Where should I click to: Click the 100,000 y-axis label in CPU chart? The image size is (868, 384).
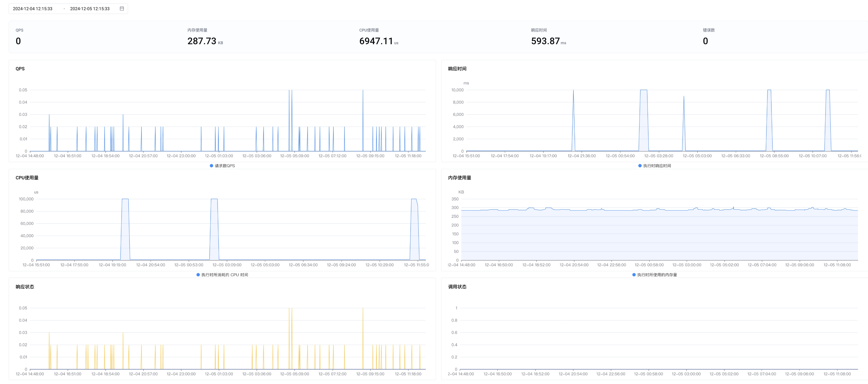tap(26, 199)
